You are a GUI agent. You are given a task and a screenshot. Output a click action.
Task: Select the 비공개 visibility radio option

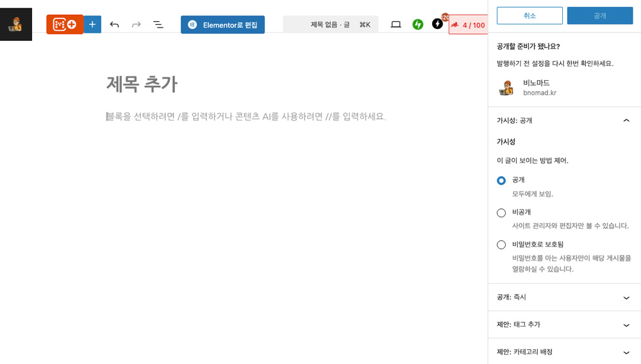501,213
